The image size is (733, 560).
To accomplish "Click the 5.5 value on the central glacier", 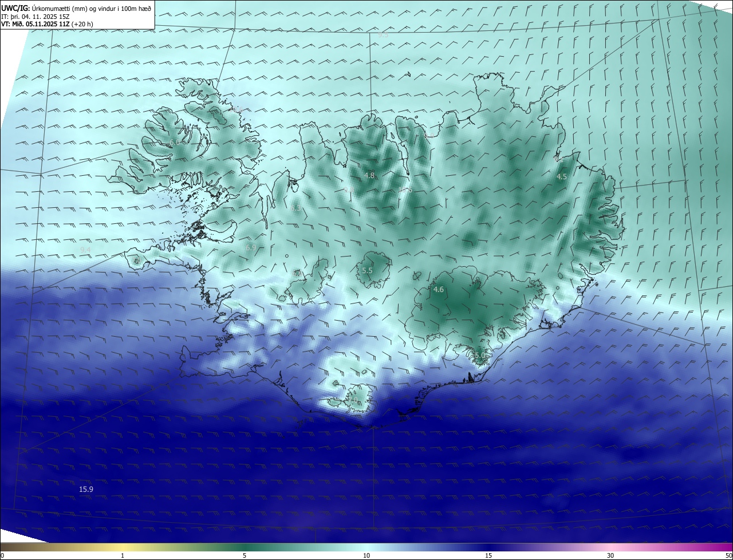I will (367, 270).
